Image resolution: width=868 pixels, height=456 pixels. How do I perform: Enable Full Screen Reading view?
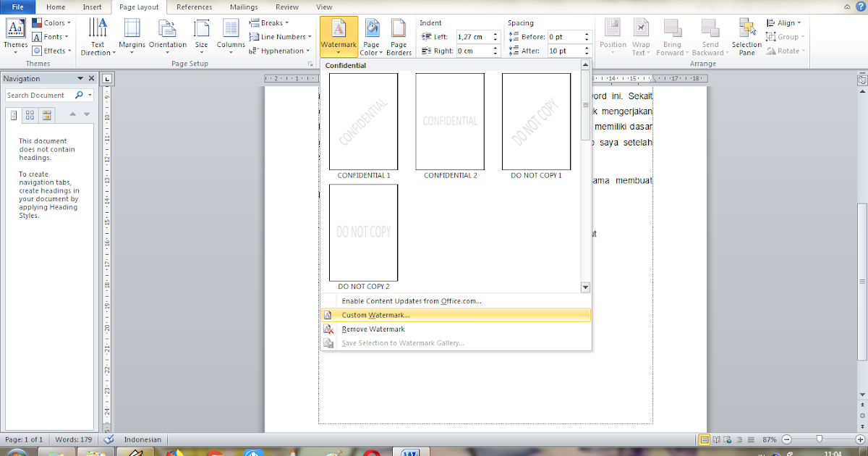(x=715, y=439)
